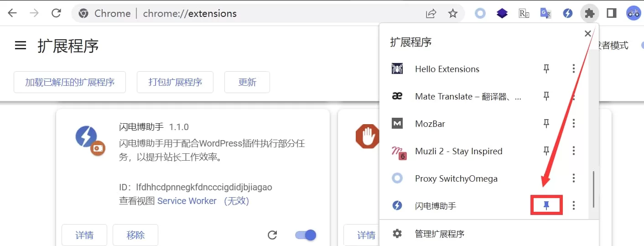Open more options for Muzli 2
Image resolution: width=644 pixels, height=246 pixels.
coord(574,151)
